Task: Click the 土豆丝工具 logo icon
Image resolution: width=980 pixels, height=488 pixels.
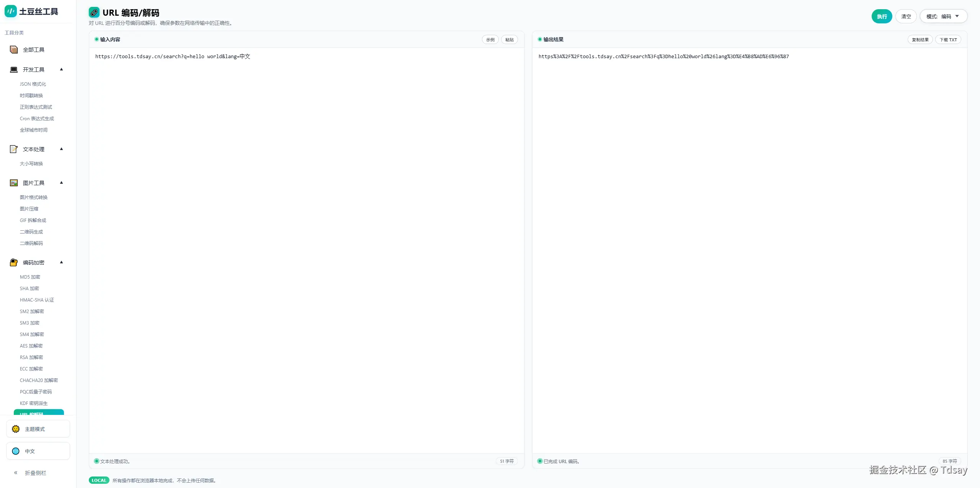Action: 10,11
